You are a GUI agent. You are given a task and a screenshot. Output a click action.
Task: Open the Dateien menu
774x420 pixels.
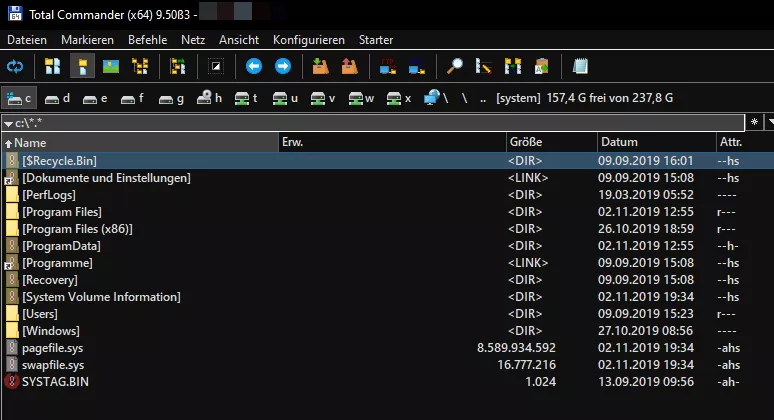pyautogui.click(x=27, y=40)
